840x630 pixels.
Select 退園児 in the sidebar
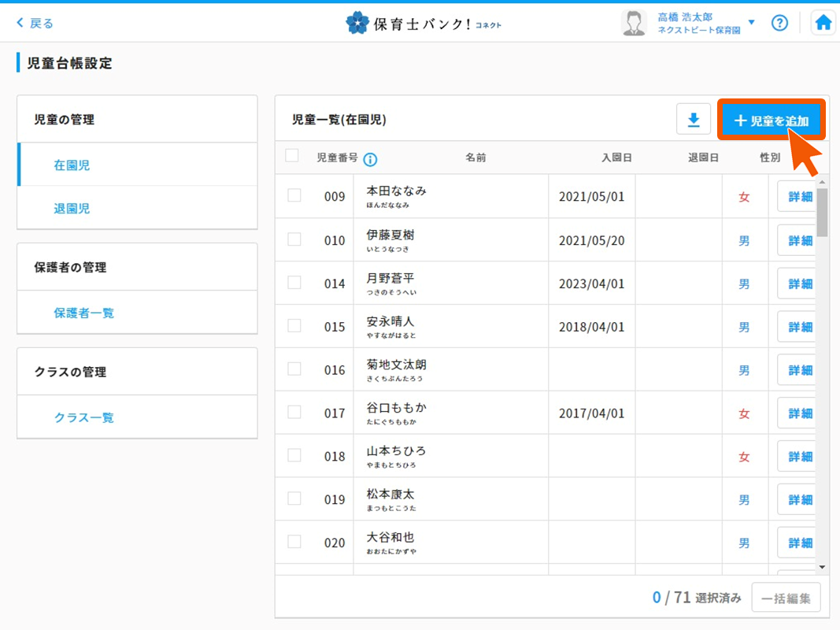coord(72,209)
